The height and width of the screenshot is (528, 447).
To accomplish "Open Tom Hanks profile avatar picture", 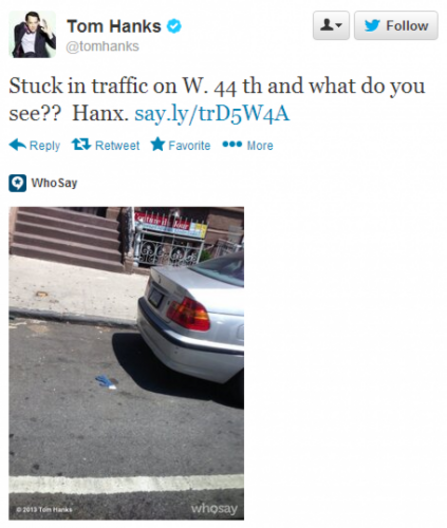I will (x=32, y=34).
